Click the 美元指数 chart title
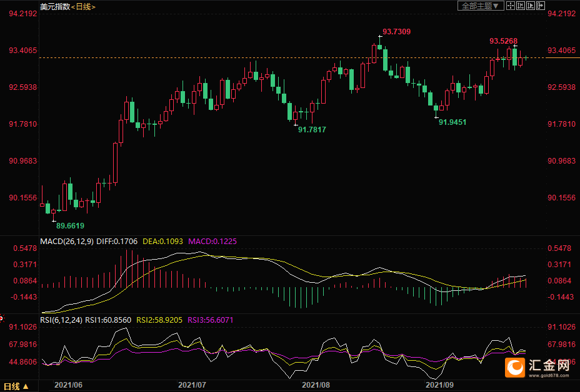 click(x=55, y=7)
